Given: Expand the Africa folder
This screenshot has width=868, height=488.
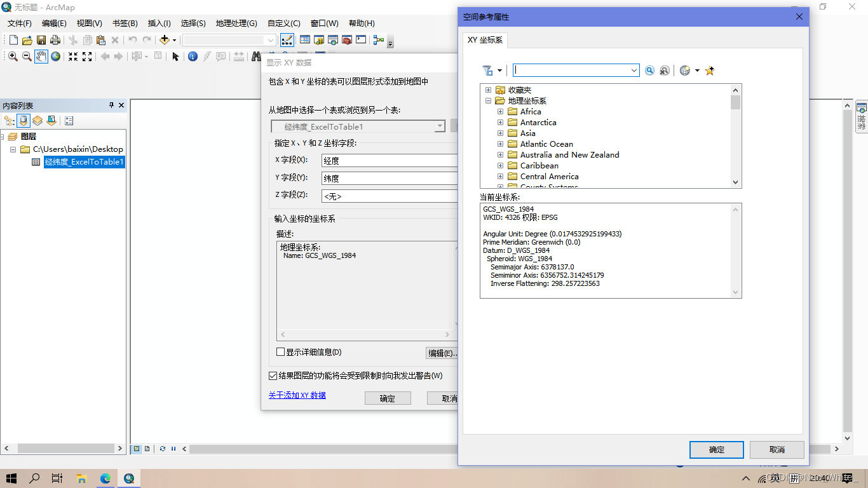Looking at the screenshot, I should (500, 111).
